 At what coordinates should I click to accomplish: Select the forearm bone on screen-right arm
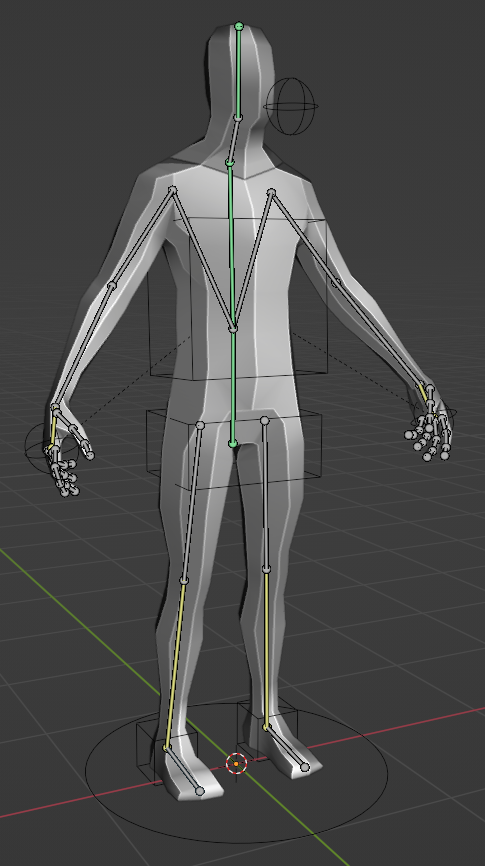tap(381, 335)
